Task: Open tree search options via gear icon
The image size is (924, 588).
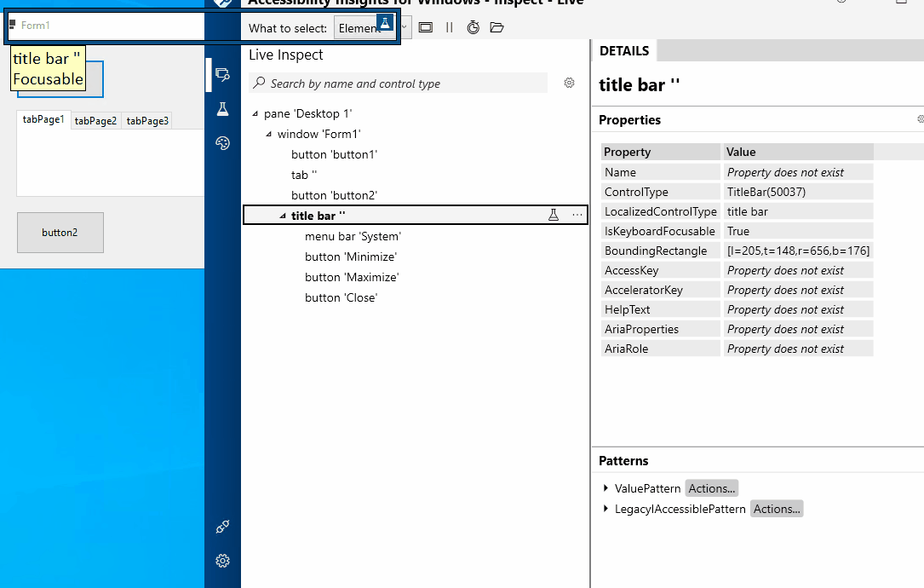Action: pos(569,82)
